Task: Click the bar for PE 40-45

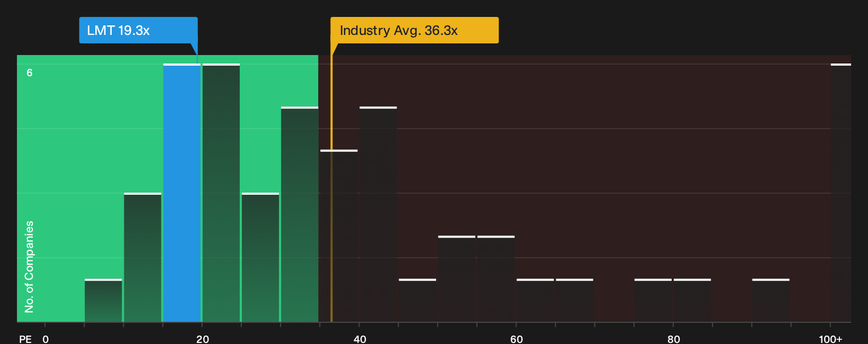Action: pos(378,214)
